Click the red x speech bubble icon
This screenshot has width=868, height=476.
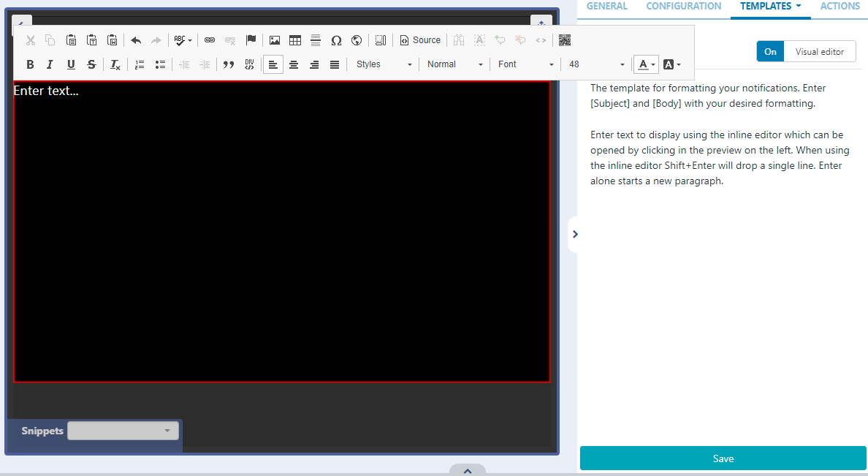tap(520, 40)
